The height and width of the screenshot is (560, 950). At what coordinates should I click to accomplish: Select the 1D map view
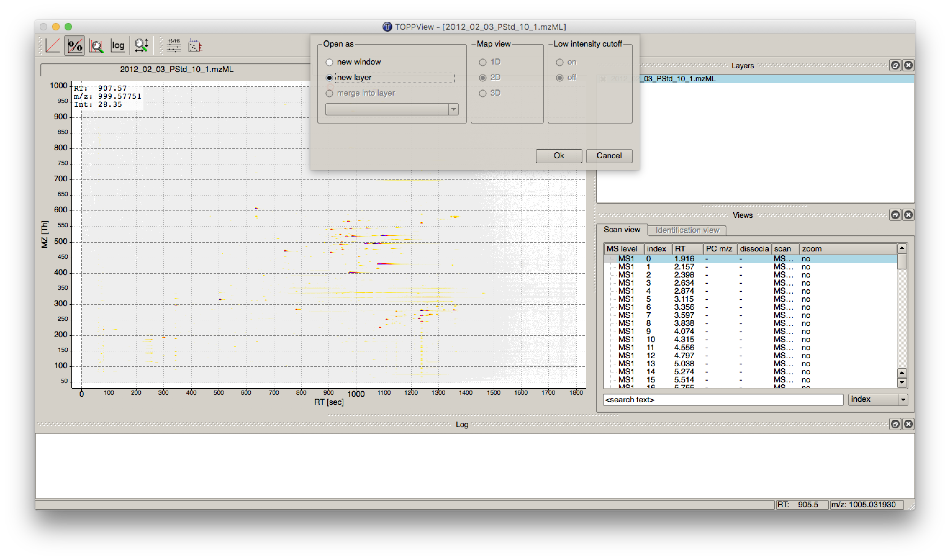pyautogui.click(x=482, y=62)
